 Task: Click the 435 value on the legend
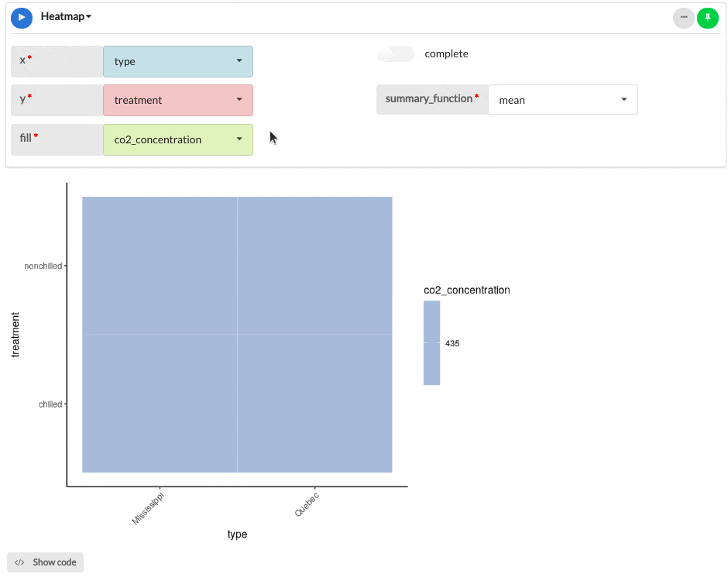[452, 343]
